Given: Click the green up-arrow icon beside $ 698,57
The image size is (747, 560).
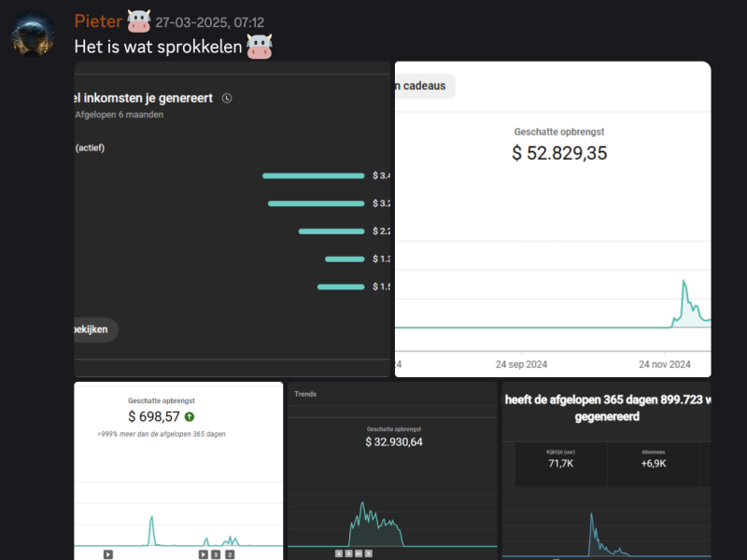Looking at the screenshot, I should click(190, 417).
